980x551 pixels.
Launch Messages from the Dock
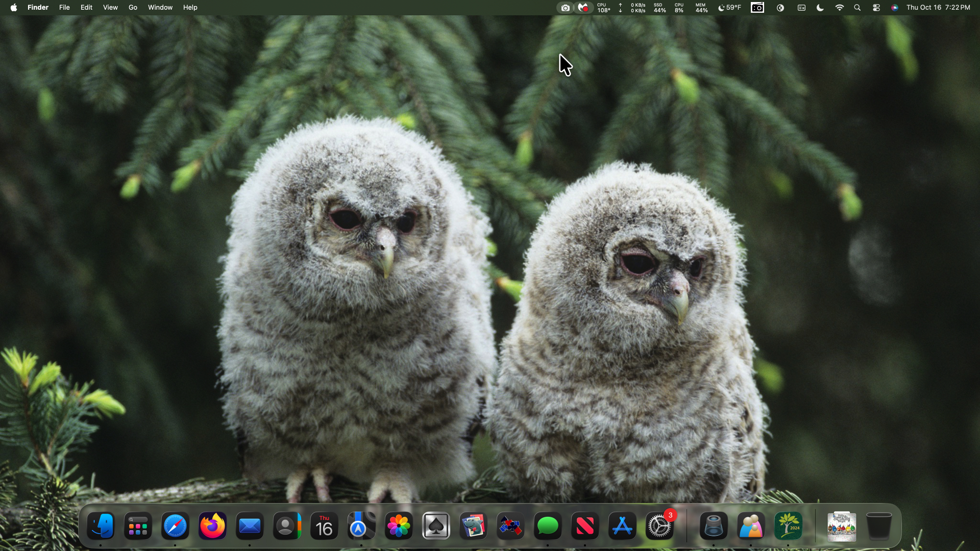coord(548,526)
